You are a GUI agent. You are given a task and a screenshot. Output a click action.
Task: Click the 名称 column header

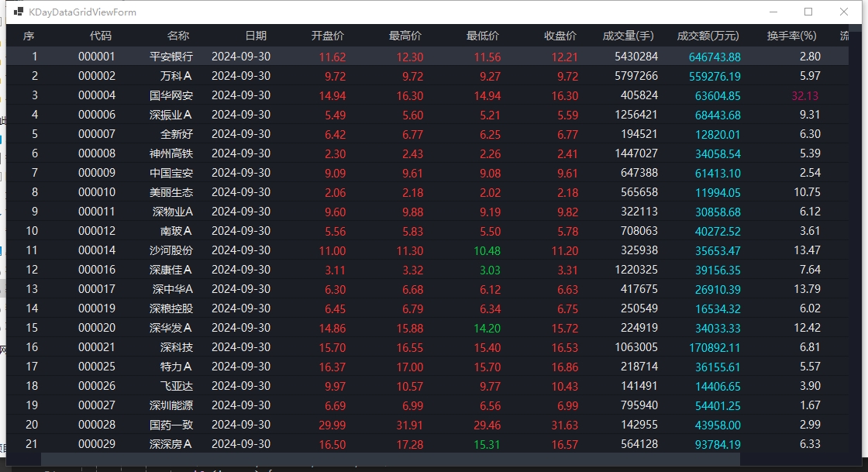pyautogui.click(x=177, y=36)
